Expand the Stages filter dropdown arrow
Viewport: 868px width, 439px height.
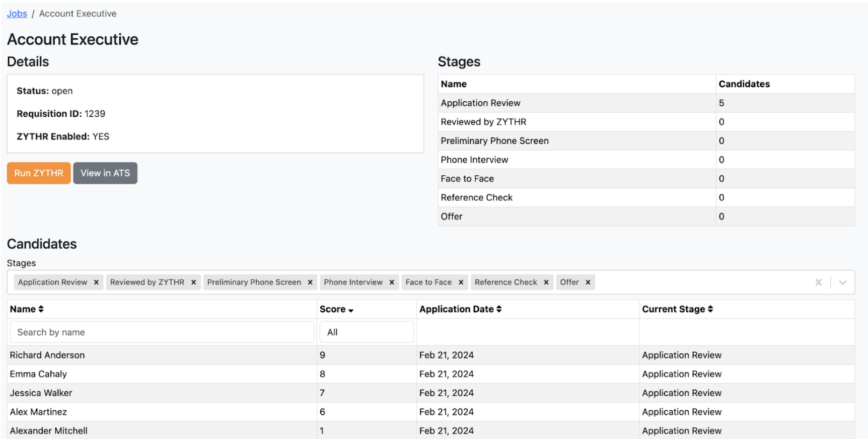click(x=843, y=282)
